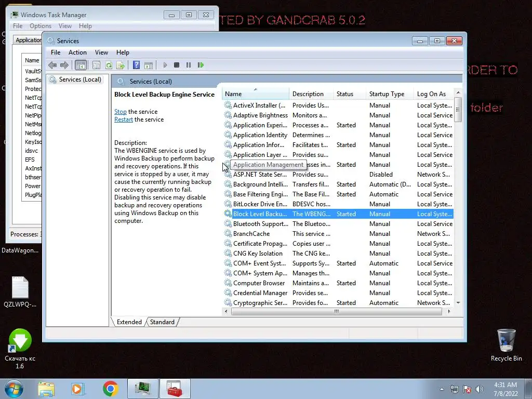Switch to Task Manager taskbar button
This screenshot has width=532, height=399.
coord(143,389)
